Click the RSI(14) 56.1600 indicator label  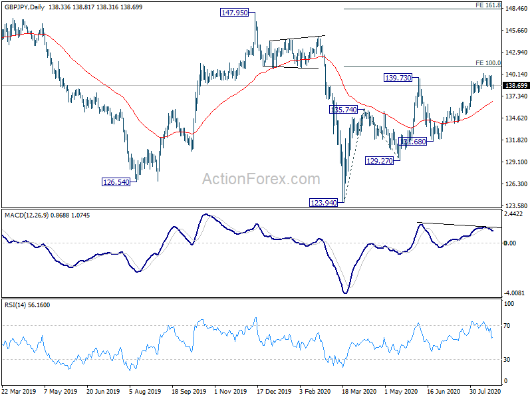point(27,305)
